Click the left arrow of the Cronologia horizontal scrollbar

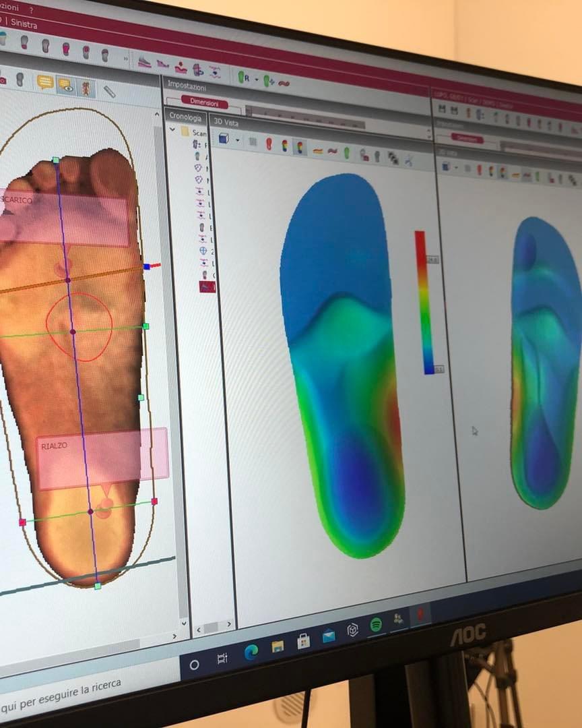(199, 630)
